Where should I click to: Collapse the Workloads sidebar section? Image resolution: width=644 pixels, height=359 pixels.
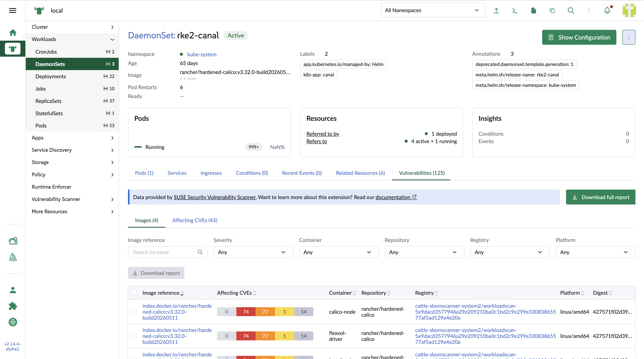click(x=72, y=39)
